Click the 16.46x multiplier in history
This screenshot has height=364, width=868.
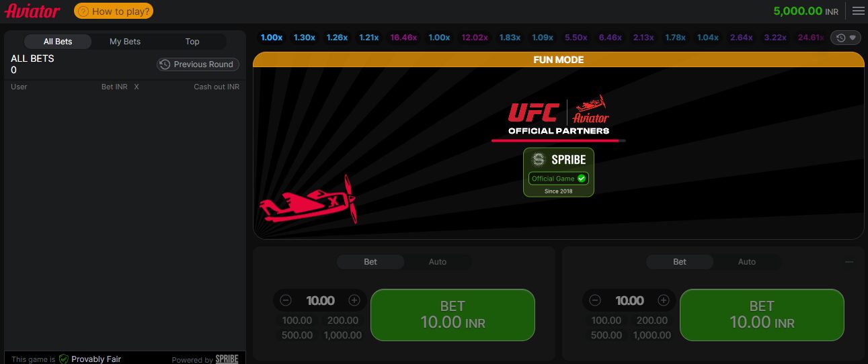tap(403, 38)
